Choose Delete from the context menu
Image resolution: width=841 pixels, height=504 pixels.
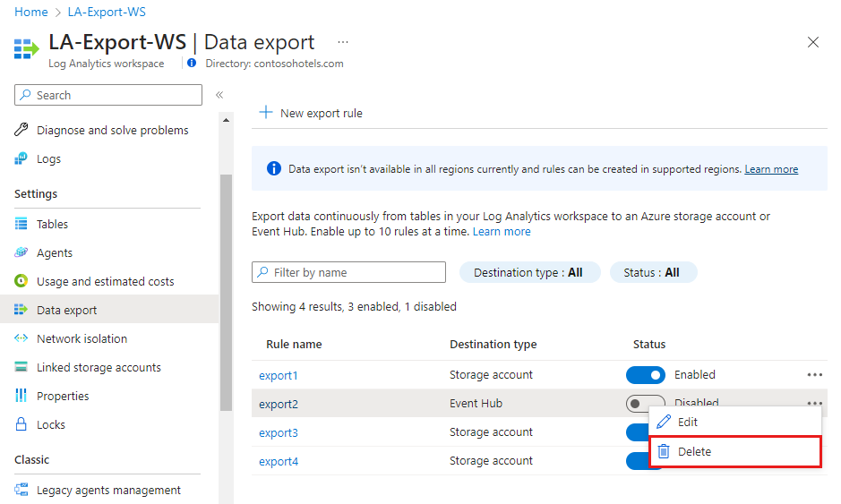coord(694,451)
